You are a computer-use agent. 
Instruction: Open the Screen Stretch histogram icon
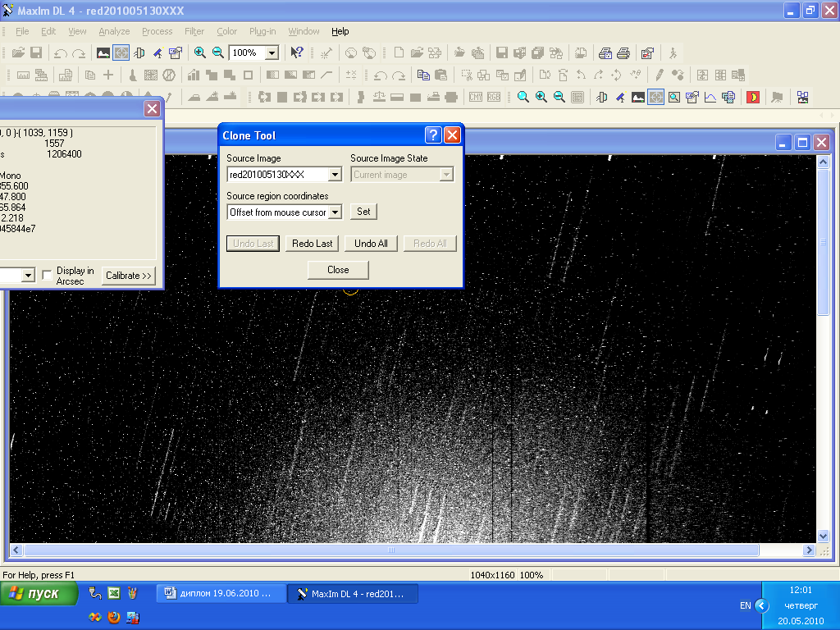(103, 52)
